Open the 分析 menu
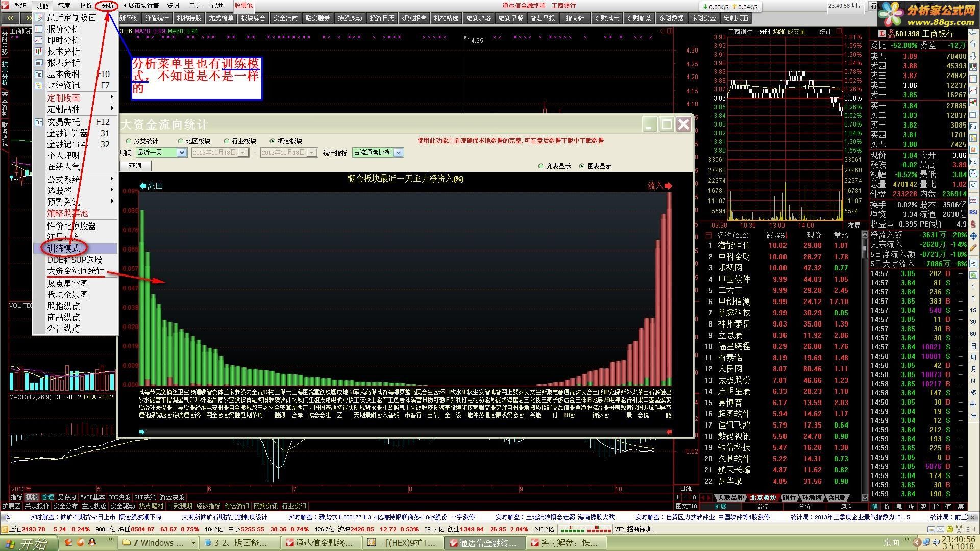Screen dimensions: 980x551 tap(108, 6)
